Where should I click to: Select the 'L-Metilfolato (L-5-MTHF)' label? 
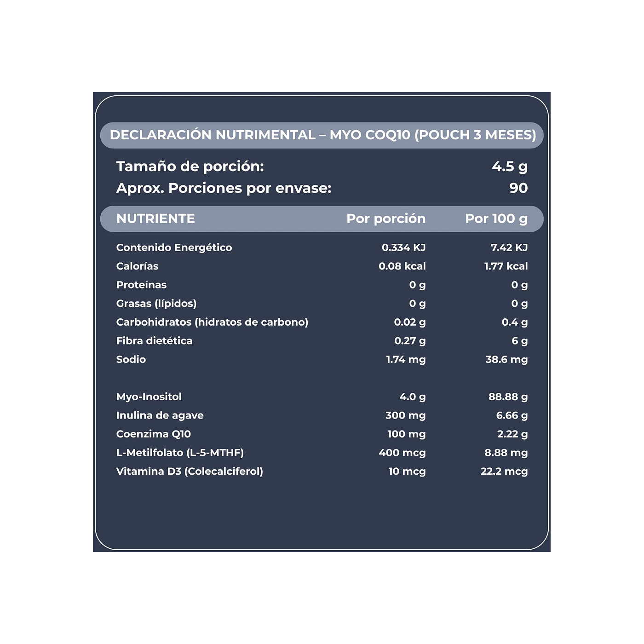pos(180,453)
